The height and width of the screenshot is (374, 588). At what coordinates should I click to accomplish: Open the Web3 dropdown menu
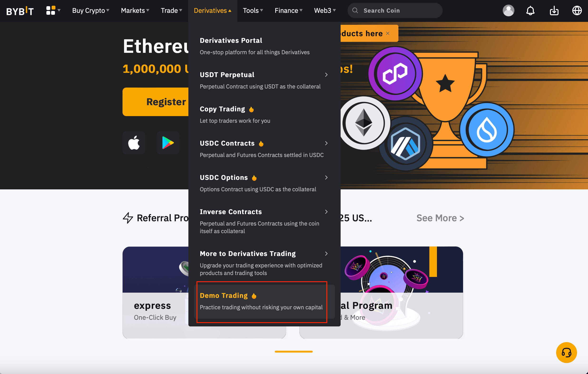[324, 10]
